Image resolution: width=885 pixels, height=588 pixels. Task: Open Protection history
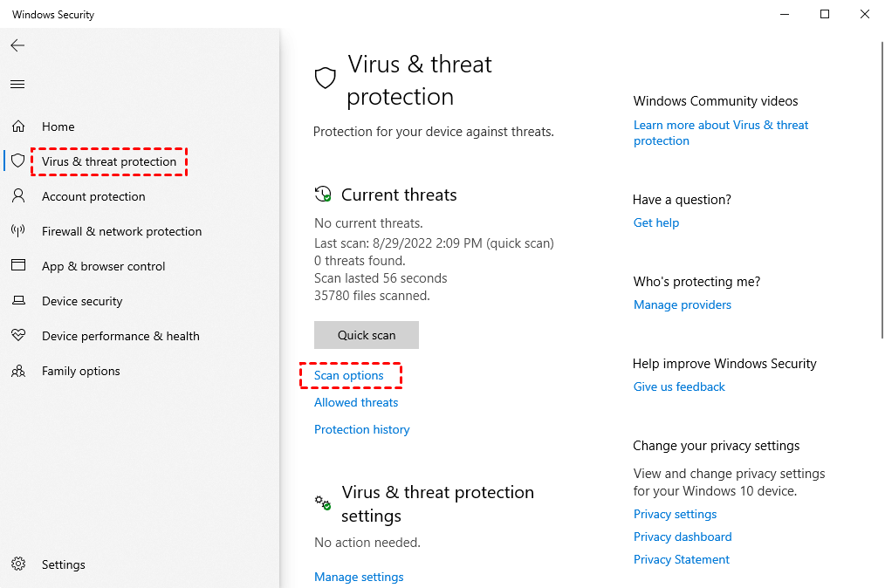[x=361, y=430]
